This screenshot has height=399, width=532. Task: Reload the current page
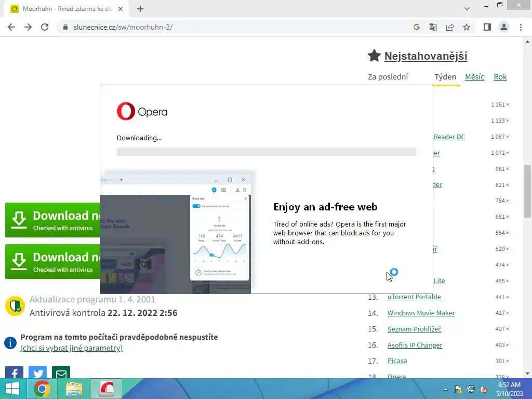[45, 27]
